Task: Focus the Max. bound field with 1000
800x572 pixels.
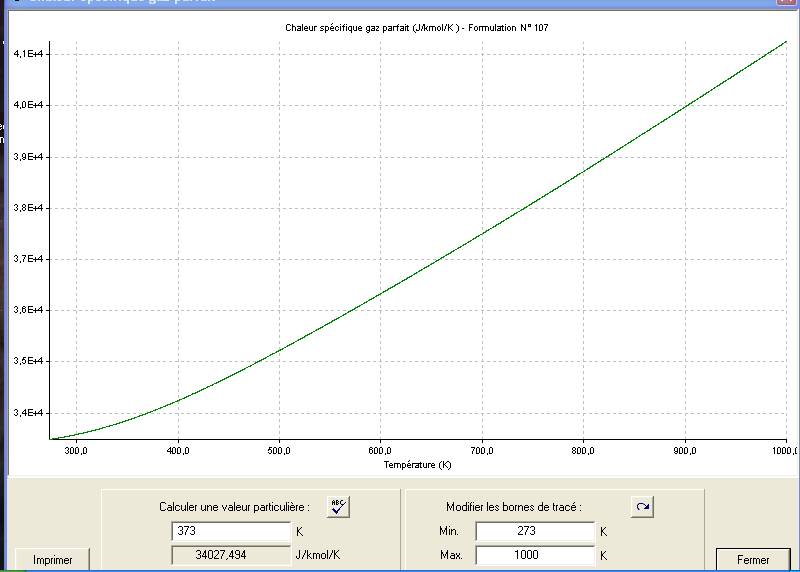Action: 535,555
